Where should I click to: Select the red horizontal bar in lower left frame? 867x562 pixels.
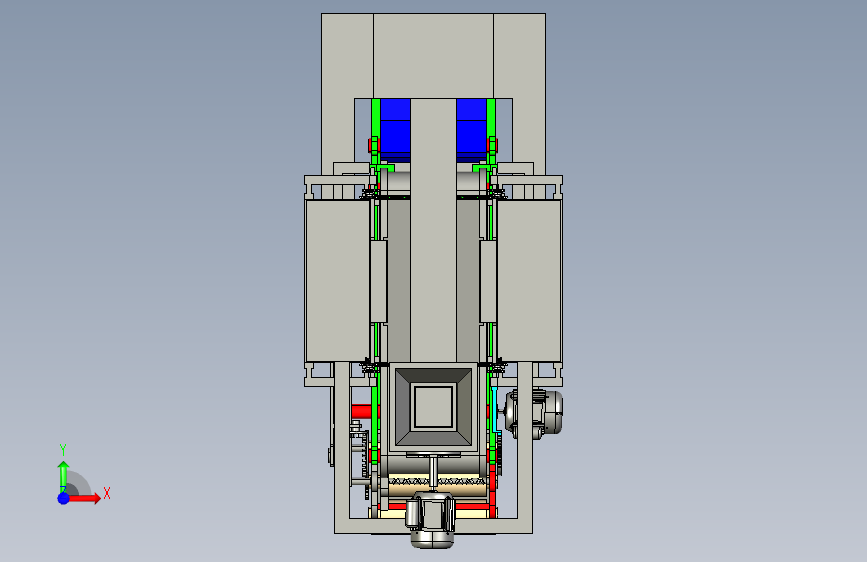coord(362,412)
